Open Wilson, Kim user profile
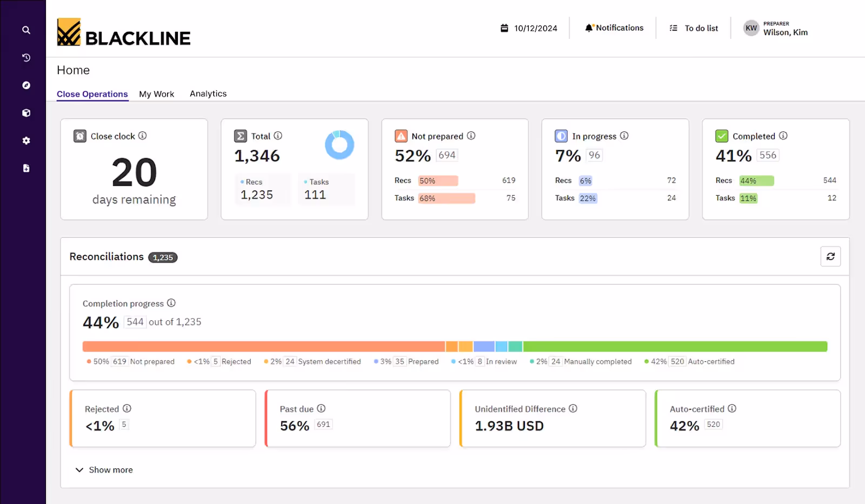This screenshot has width=865, height=504. (x=775, y=28)
